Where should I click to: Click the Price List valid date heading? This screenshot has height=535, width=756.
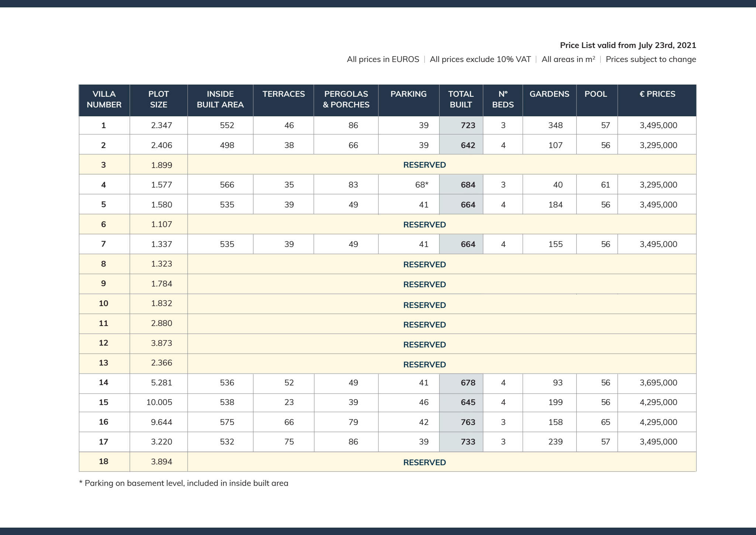[628, 45]
